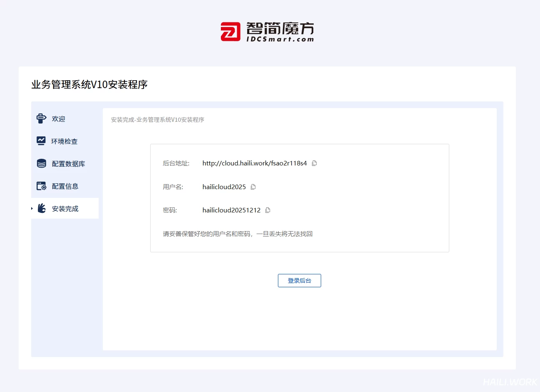The width and height of the screenshot is (540, 392).
Task: Copy the 用户名 using its copy icon
Action: coord(253,187)
